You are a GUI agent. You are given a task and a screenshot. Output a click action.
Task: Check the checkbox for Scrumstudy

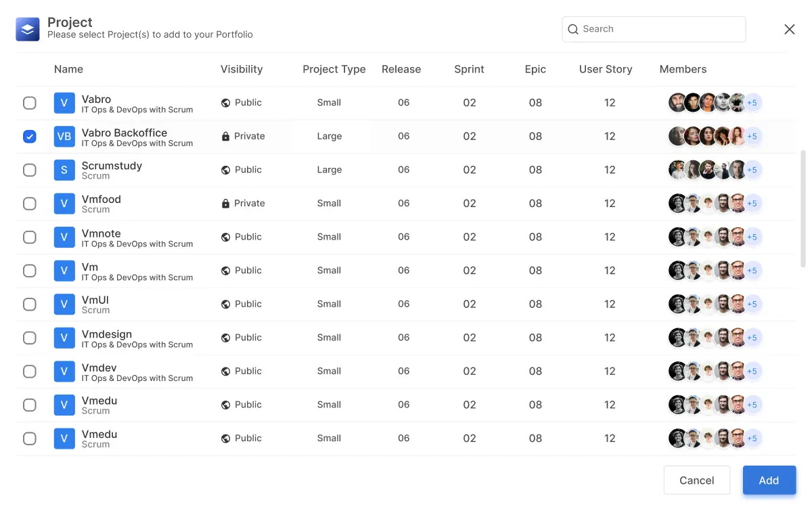click(x=30, y=170)
